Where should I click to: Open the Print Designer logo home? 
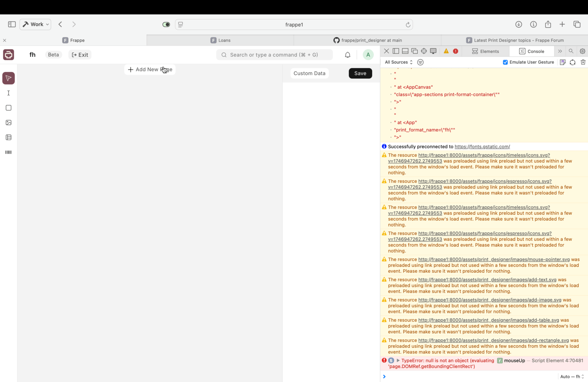click(x=9, y=55)
